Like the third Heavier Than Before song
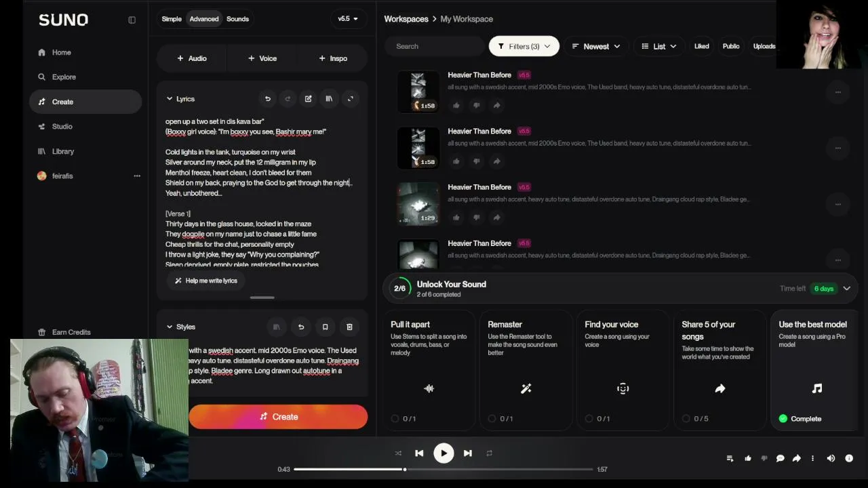Screen dimensions: 868x488 pyautogui.click(x=456, y=218)
